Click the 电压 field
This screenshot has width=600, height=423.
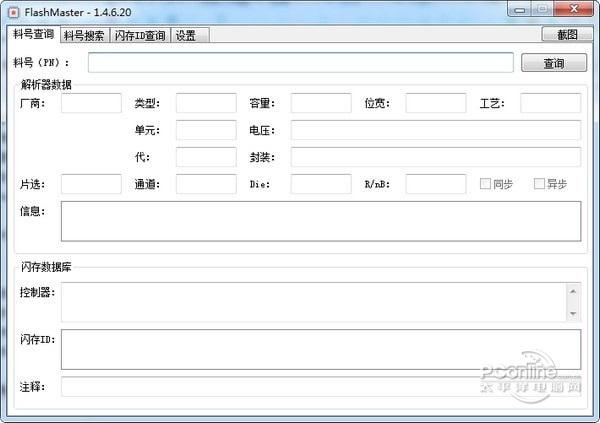point(436,130)
